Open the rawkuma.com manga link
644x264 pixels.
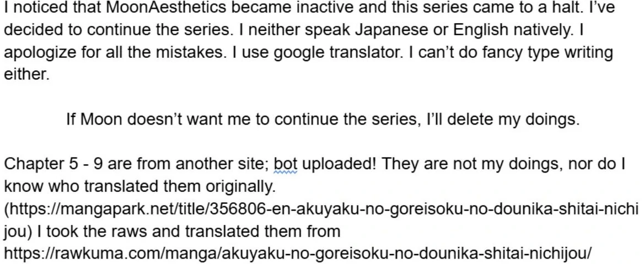(298, 254)
